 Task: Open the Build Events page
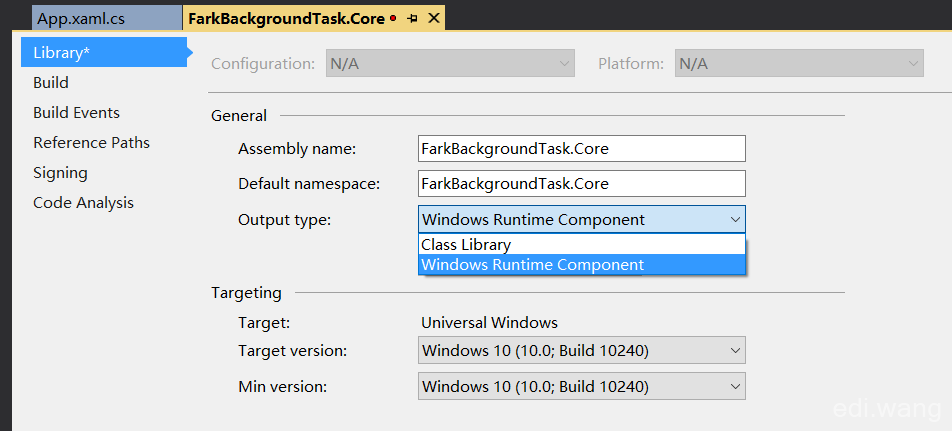[x=76, y=113]
